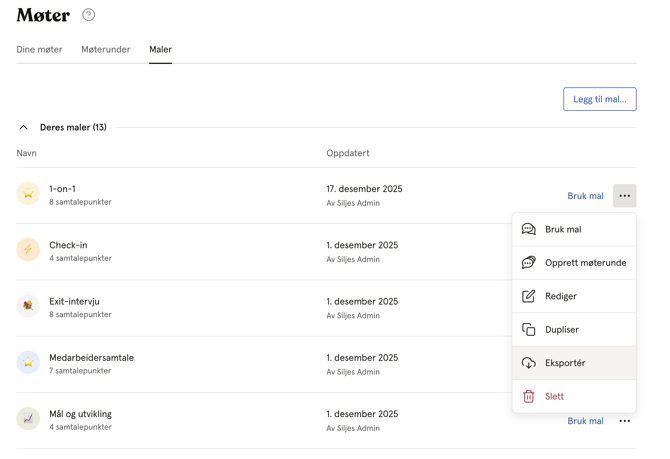Open the Mål og utvikling template name
Image resolution: width=670 pixels, height=459 pixels.
pos(80,414)
